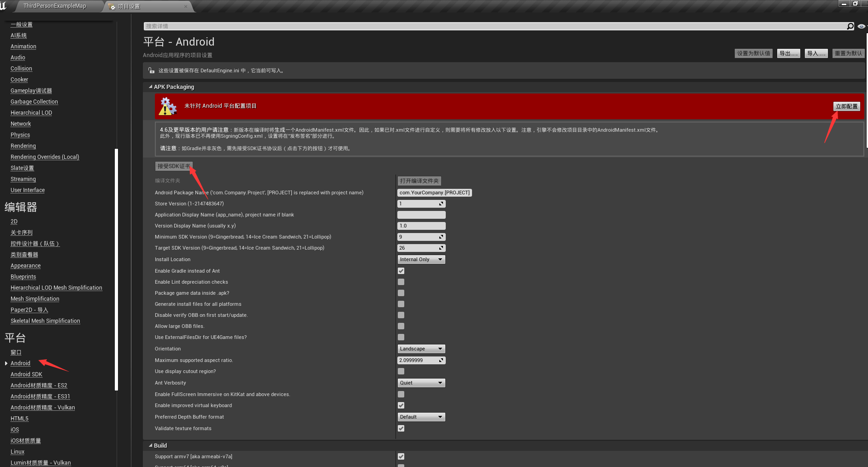Click open build folder button
868x467 pixels.
[419, 181]
